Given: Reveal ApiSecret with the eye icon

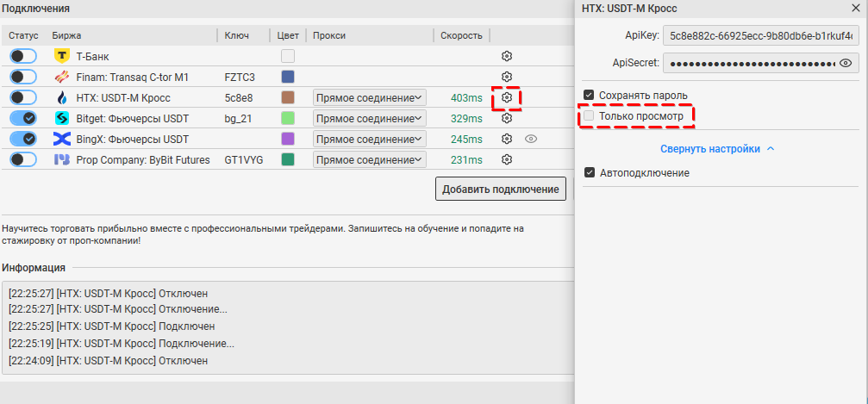Looking at the screenshot, I should click(846, 63).
